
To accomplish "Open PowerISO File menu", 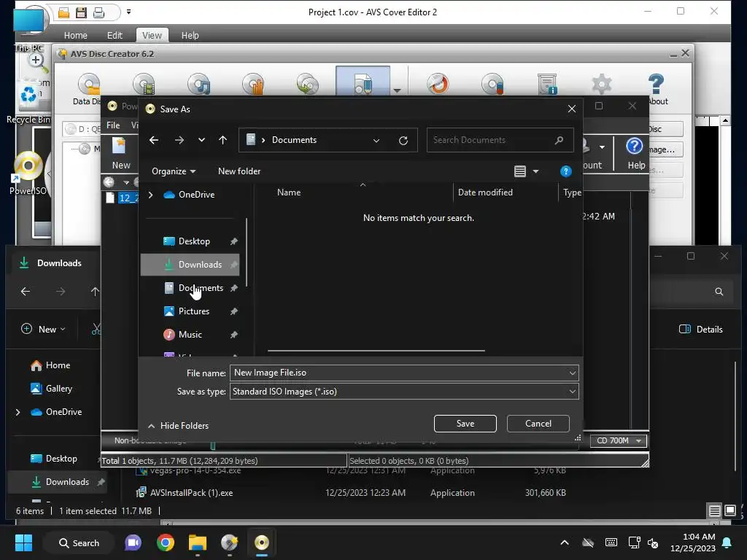I will [113, 125].
